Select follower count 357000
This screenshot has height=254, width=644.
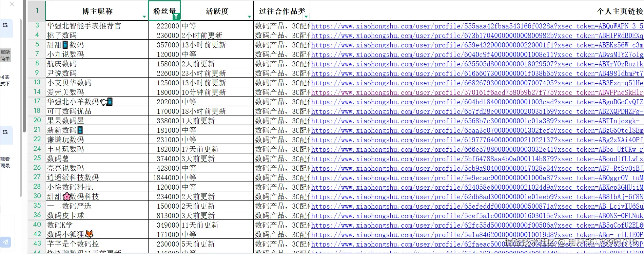(164, 45)
